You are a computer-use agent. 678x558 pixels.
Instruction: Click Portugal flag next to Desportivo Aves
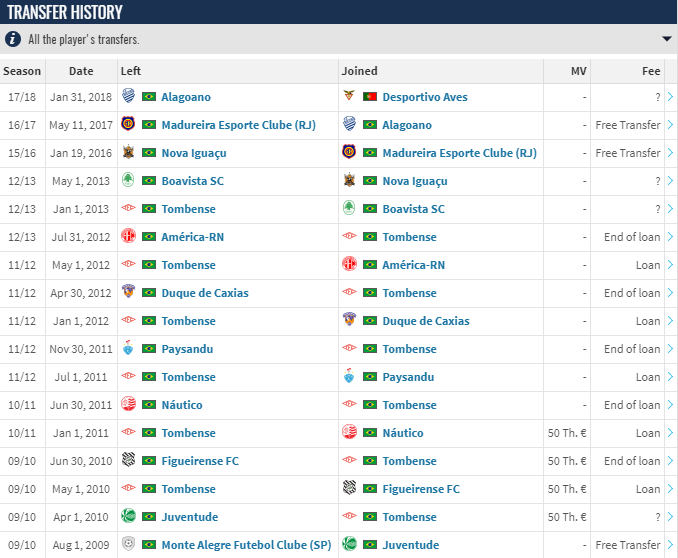click(370, 96)
